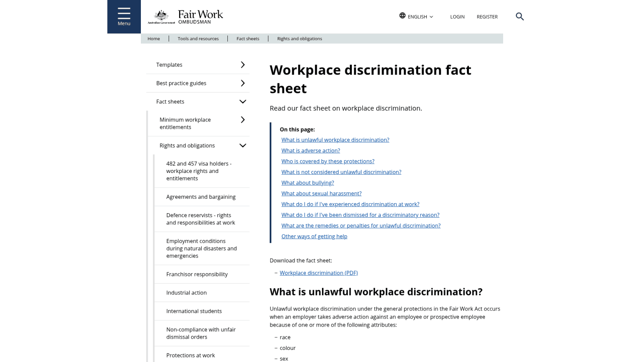This screenshot has width=644, height=362.
Task: Expand the Templates chevron
Action: coord(243,65)
